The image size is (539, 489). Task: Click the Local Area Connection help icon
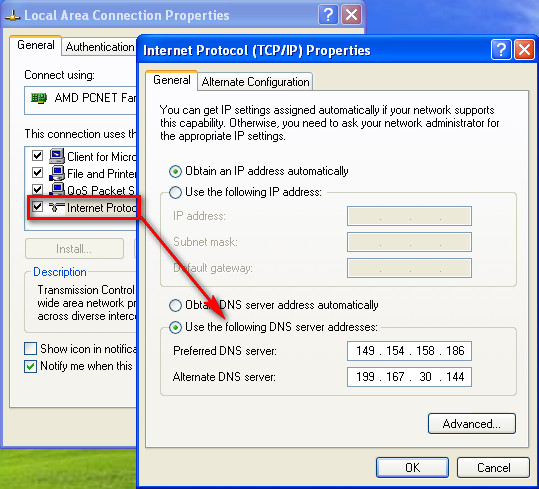pos(328,14)
